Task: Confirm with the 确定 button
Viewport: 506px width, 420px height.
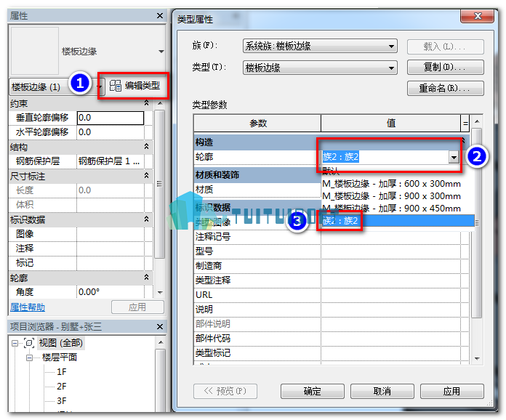Action: (x=312, y=391)
